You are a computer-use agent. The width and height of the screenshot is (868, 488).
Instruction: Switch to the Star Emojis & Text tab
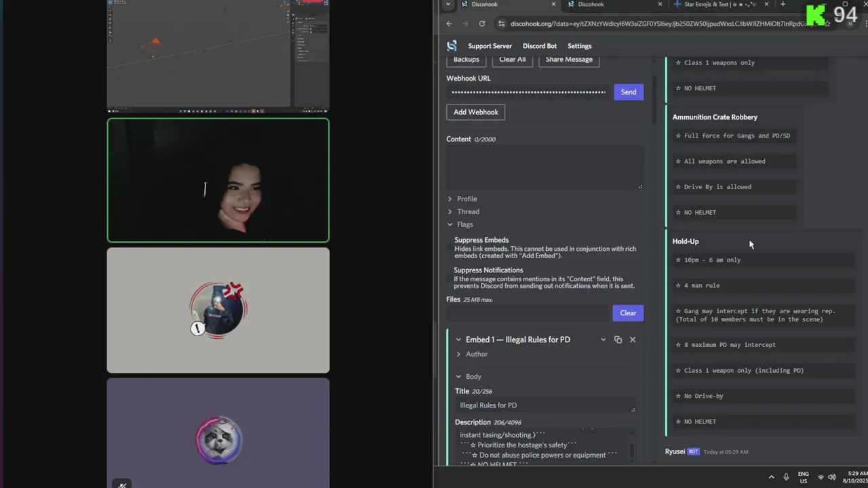(720, 4)
